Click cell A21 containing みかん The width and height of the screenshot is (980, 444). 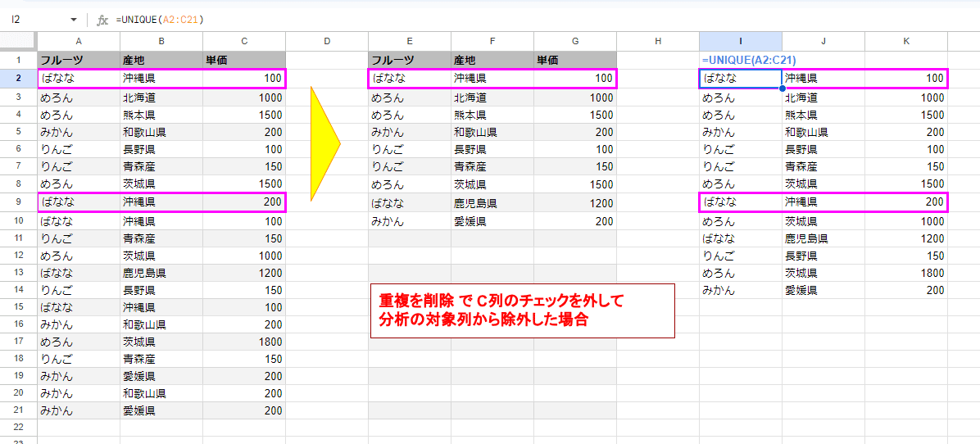coord(79,410)
